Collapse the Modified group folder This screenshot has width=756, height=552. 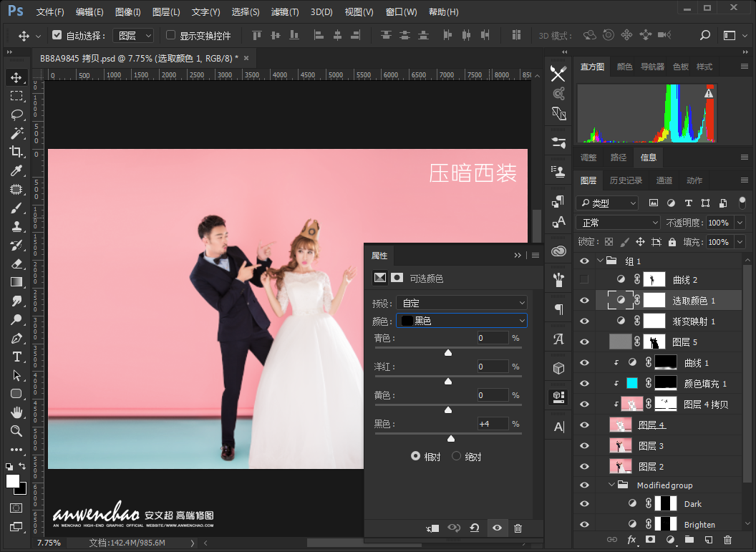pyautogui.click(x=612, y=485)
